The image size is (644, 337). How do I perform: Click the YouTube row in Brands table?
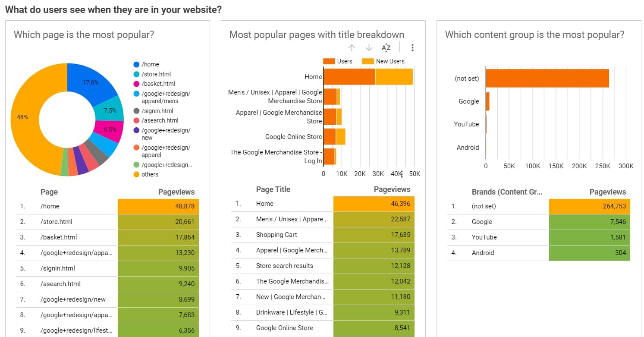click(539, 237)
